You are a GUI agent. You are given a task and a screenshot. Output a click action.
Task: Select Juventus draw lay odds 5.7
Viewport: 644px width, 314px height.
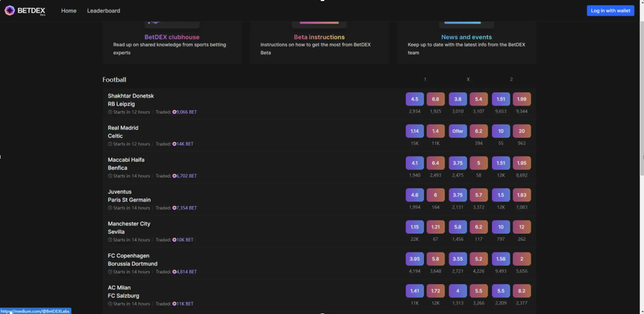click(x=479, y=195)
